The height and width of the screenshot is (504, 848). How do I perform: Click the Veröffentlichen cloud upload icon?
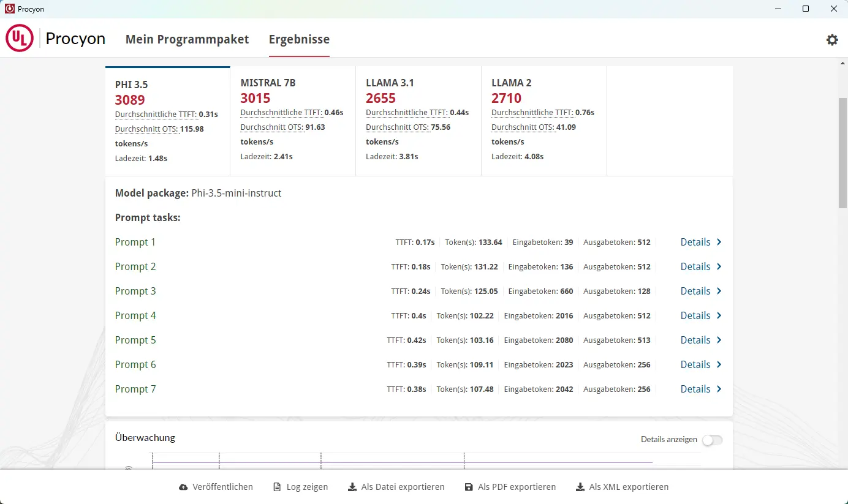[x=183, y=487]
